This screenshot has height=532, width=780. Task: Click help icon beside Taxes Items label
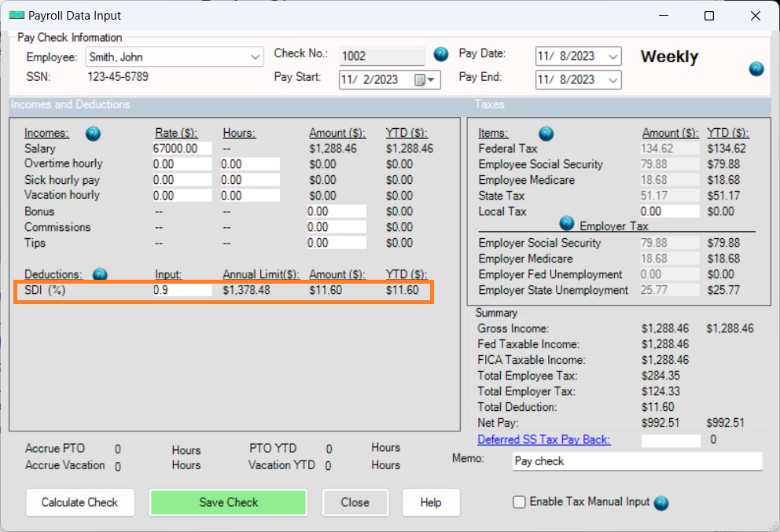[x=546, y=134]
